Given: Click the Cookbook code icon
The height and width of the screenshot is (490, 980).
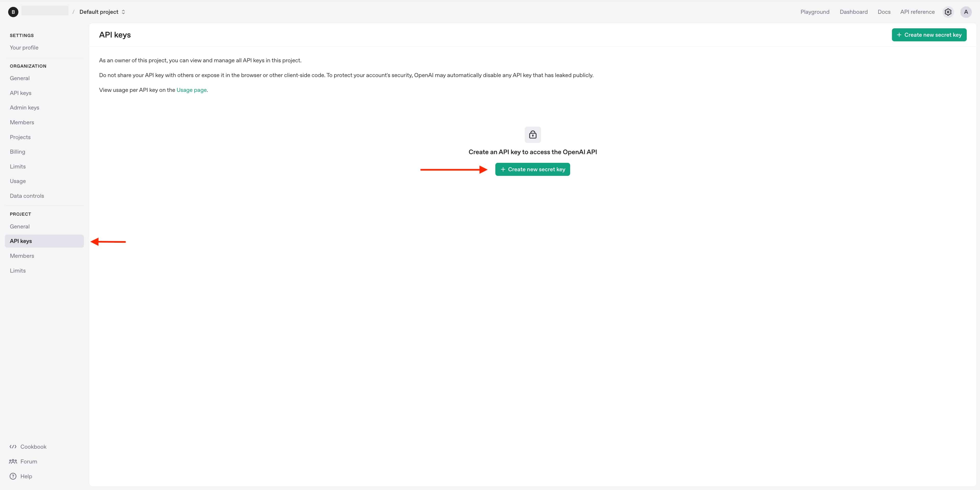Looking at the screenshot, I should pos(13,447).
